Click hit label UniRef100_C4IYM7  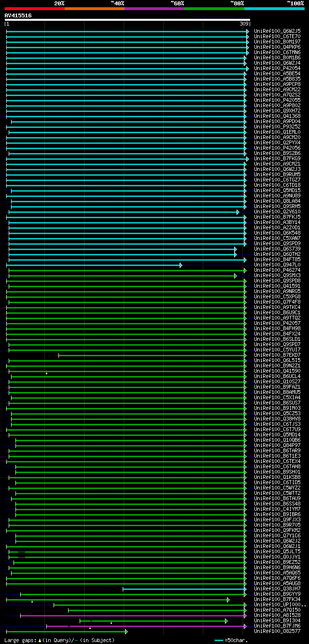pyautogui.click(x=277, y=509)
